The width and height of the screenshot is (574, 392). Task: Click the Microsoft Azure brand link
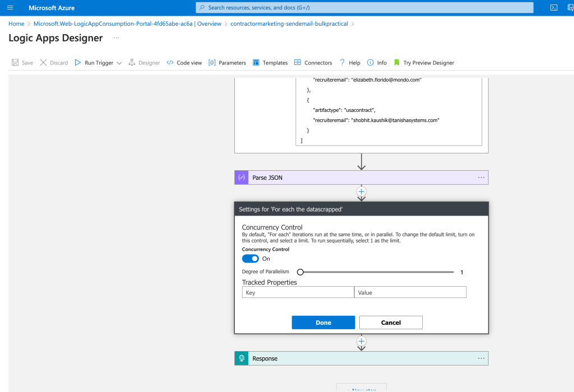[52, 8]
